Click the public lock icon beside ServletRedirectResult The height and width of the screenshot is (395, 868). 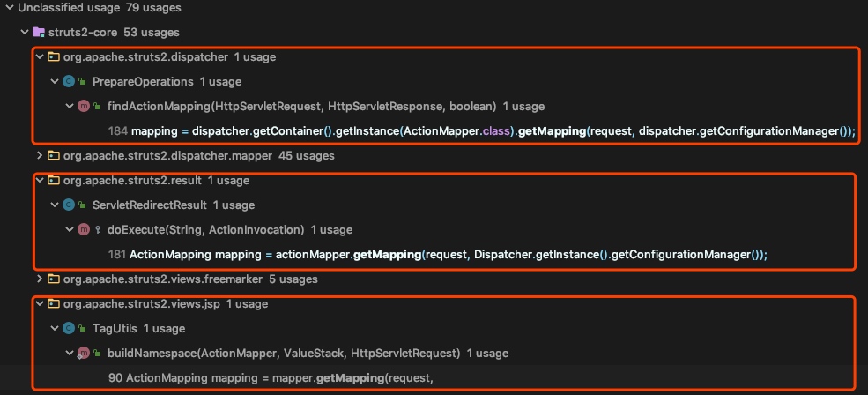[82, 205]
